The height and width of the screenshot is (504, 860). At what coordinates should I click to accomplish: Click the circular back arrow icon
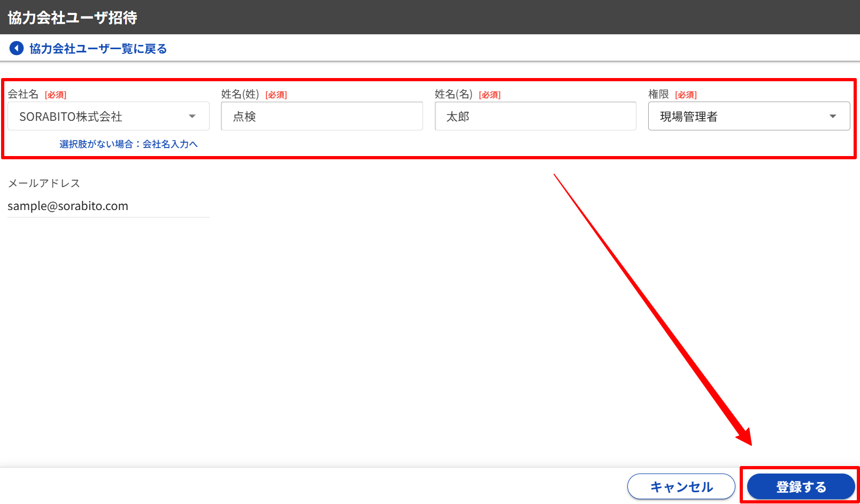(x=17, y=49)
